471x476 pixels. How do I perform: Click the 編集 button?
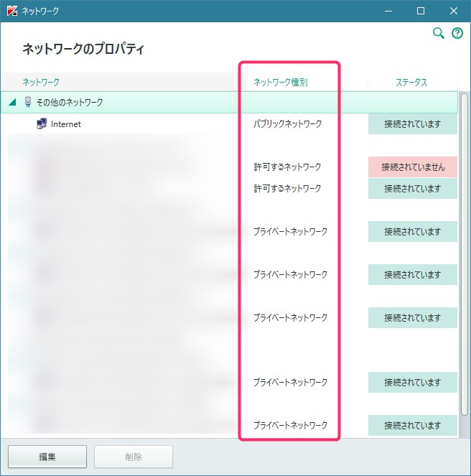[x=47, y=457]
